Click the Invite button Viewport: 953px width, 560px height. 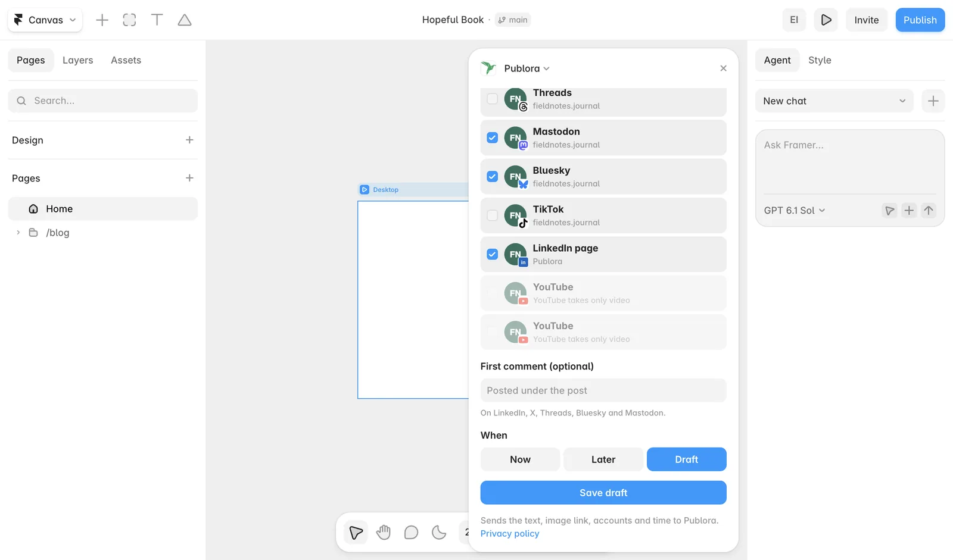pos(867,20)
